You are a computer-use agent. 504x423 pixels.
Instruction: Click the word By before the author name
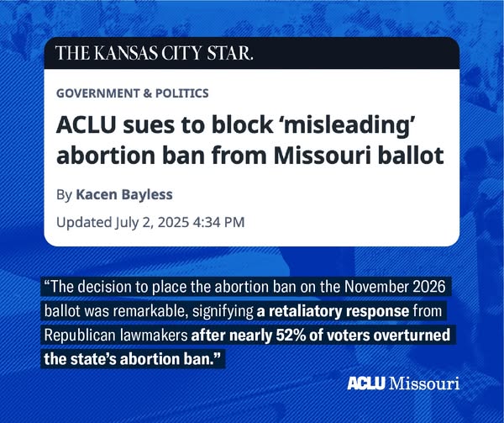coord(64,195)
